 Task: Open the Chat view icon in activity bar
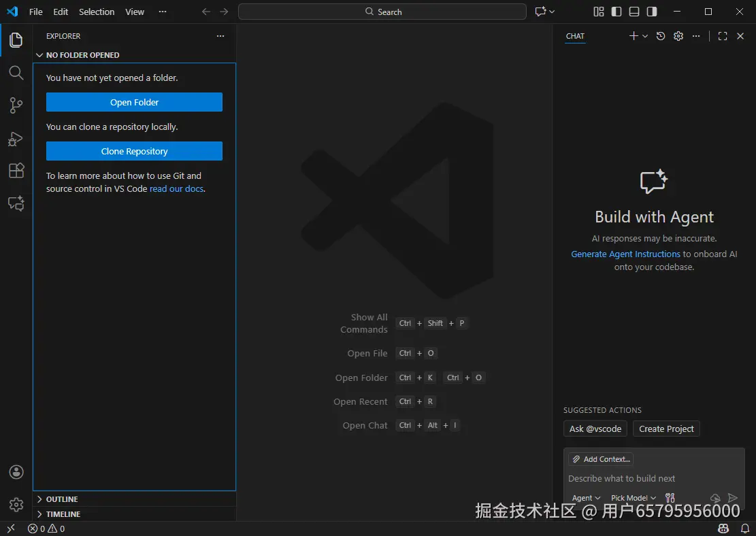coord(16,203)
